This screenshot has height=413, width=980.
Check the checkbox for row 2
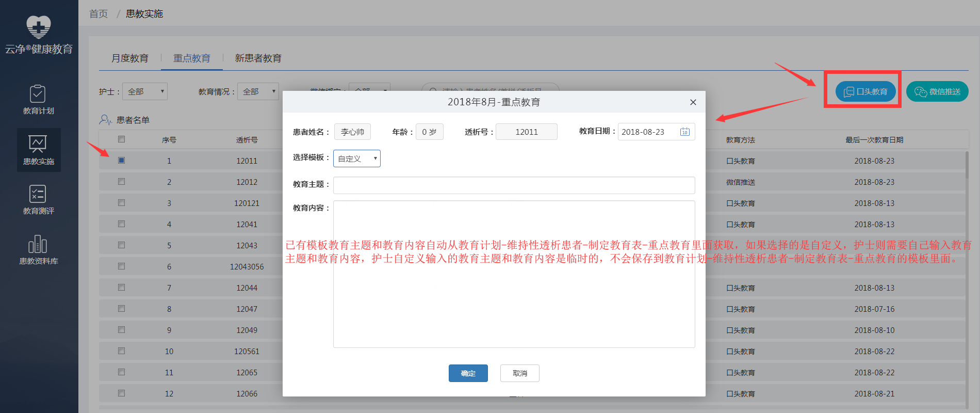[x=122, y=182]
